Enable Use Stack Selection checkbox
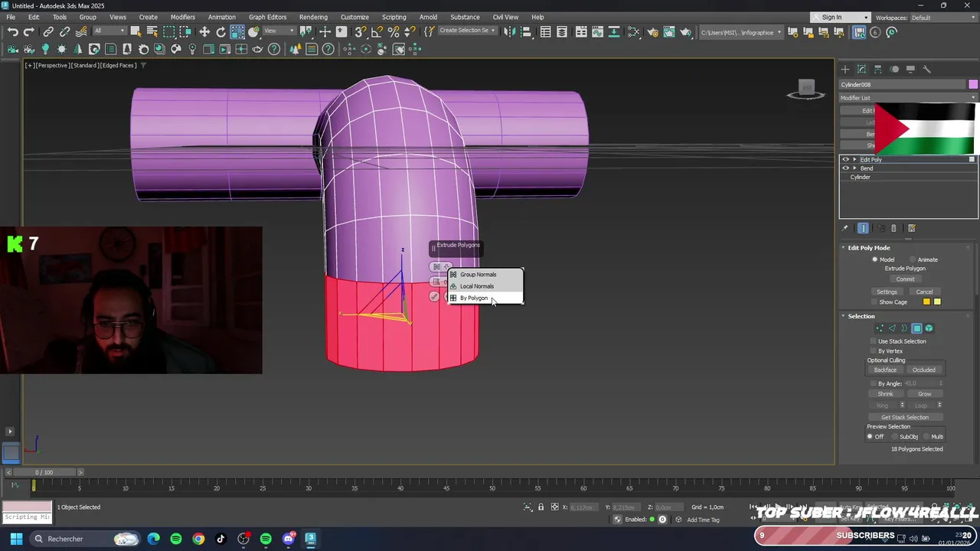Viewport: 980px width, 551px height. click(x=874, y=341)
